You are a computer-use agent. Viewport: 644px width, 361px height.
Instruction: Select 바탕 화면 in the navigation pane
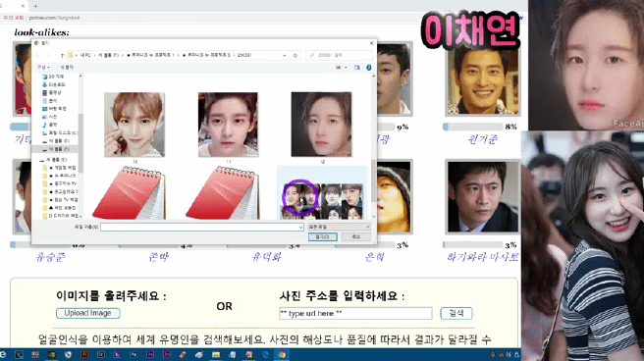(54, 109)
